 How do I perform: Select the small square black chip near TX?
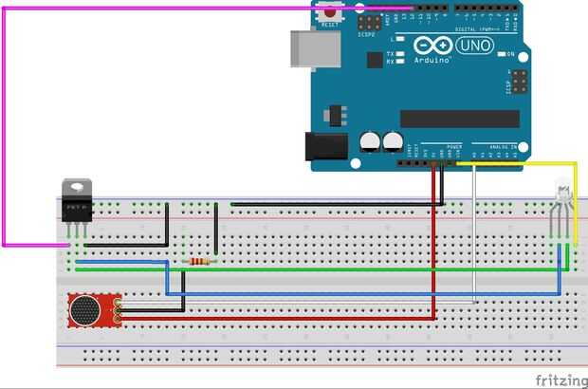coord(375,60)
